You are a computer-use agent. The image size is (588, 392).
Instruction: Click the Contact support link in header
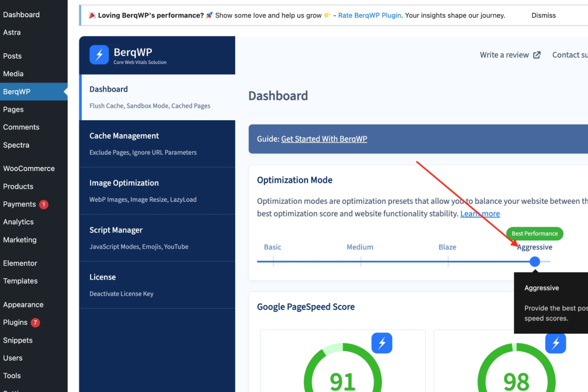click(570, 55)
